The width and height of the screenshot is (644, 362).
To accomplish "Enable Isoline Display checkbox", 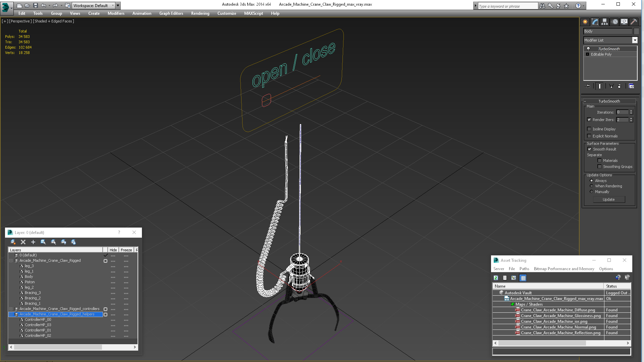I will pos(589,129).
